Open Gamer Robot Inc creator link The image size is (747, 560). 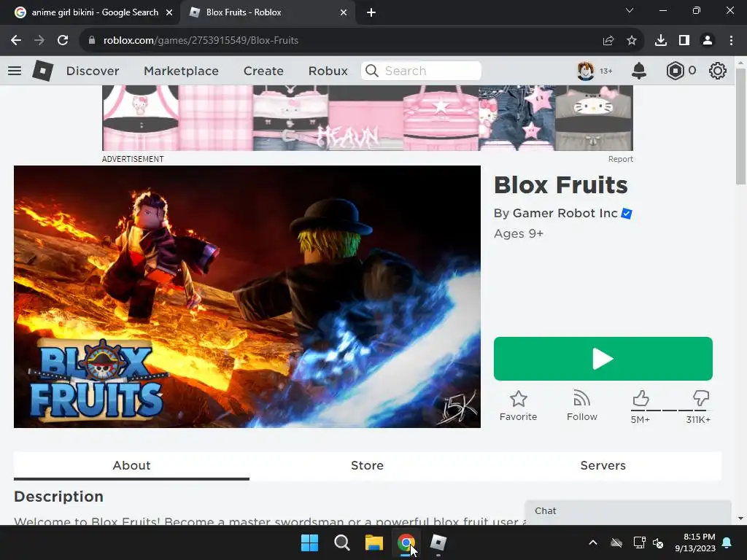[565, 213]
